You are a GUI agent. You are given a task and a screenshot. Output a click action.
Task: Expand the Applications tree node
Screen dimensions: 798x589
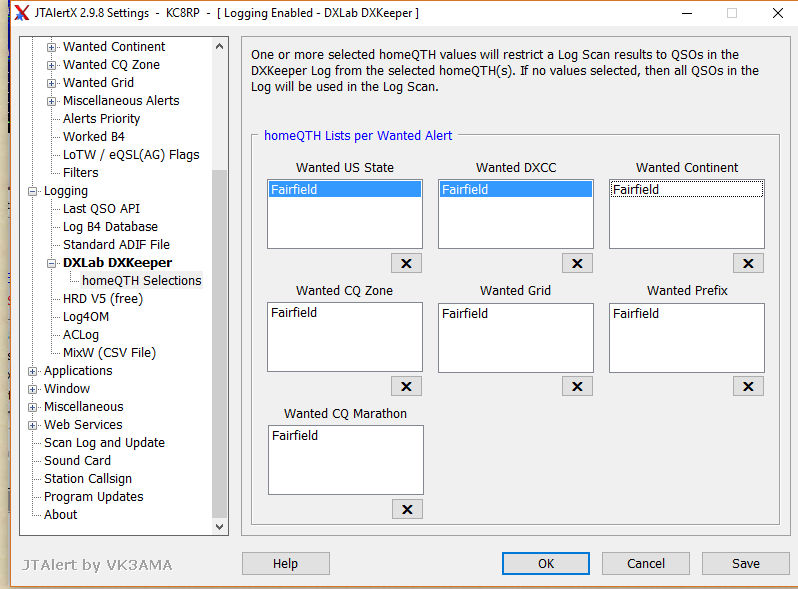33,371
